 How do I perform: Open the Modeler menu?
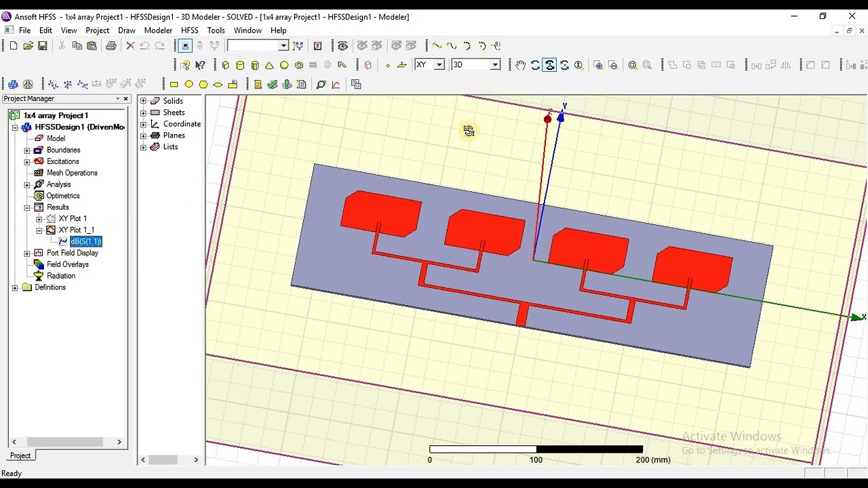coord(158,30)
